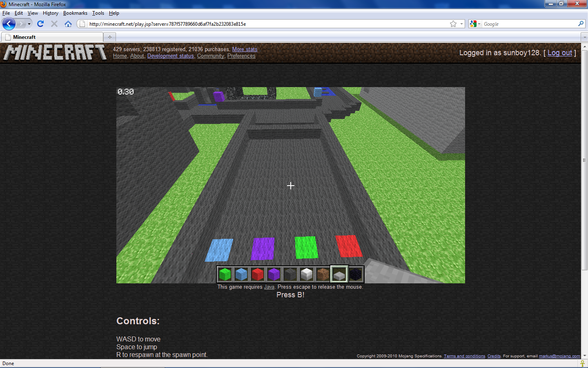This screenshot has width=588, height=368.
Task: Open the Bookmarks menu
Action: click(75, 13)
